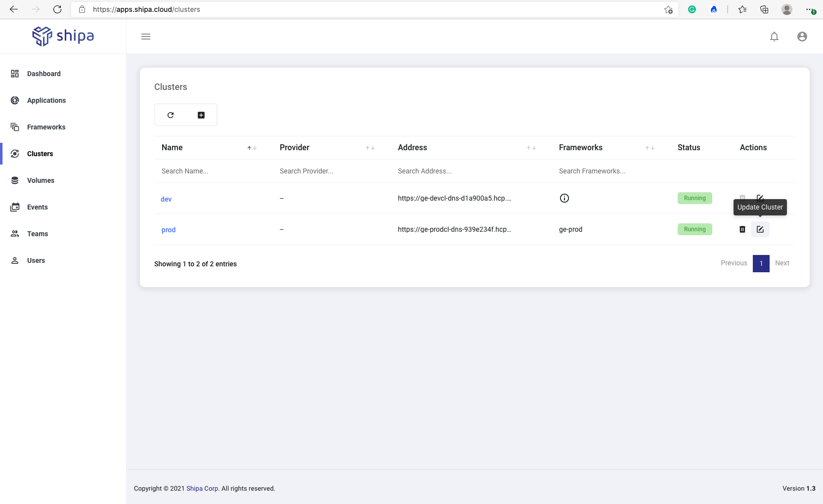Delete the prod cluster
Viewport: 823px width, 504px height.
[x=742, y=229]
